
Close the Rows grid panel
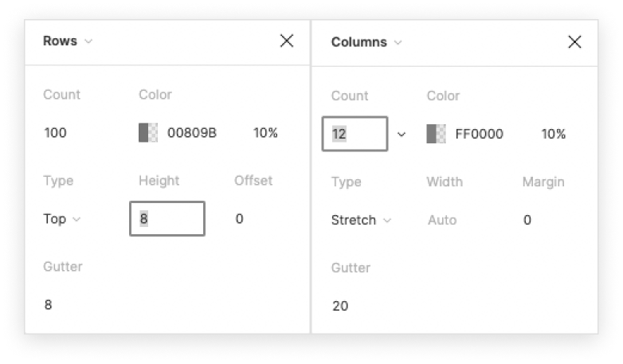(287, 41)
